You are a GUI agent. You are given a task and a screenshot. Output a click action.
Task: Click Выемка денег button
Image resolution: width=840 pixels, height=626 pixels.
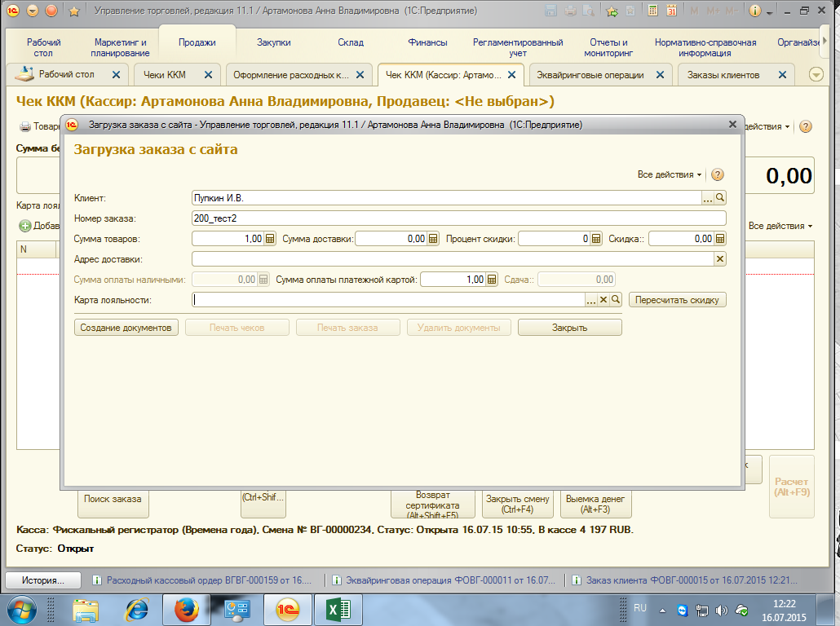(595, 504)
